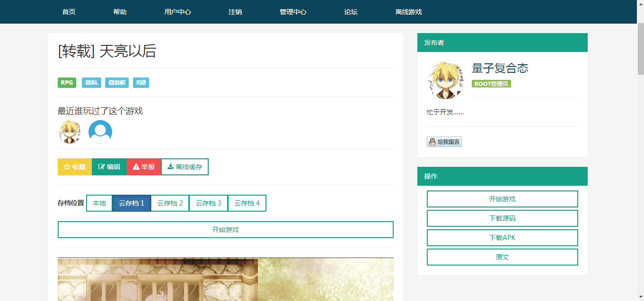This screenshot has height=301, width=644.
Task: Open the 首页 navigation item
Action: (69, 12)
